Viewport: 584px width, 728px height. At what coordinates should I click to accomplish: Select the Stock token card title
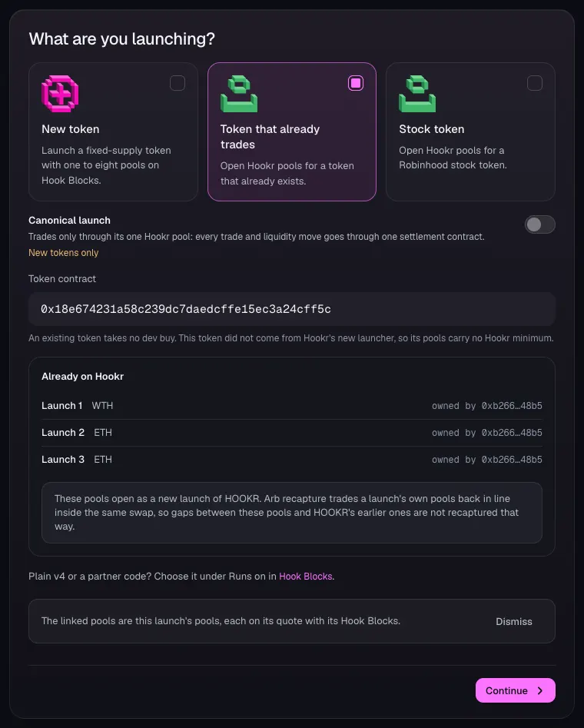click(x=432, y=129)
